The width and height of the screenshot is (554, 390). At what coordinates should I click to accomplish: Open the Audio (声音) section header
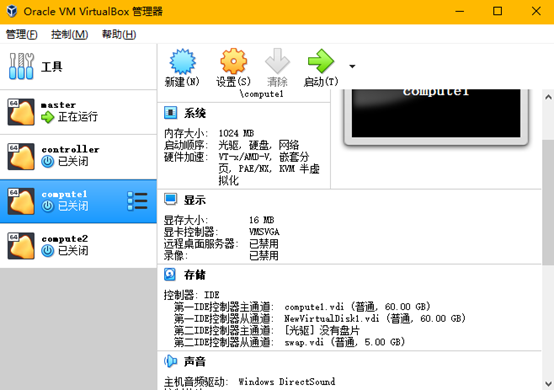tap(195, 361)
